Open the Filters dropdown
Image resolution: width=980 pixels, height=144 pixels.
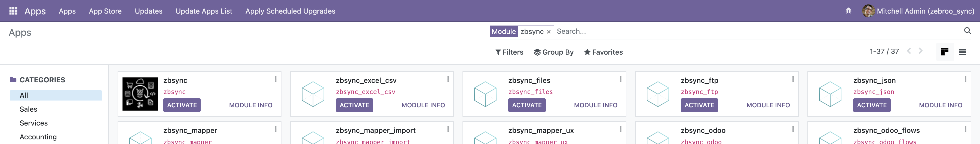pyautogui.click(x=509, y=52)
